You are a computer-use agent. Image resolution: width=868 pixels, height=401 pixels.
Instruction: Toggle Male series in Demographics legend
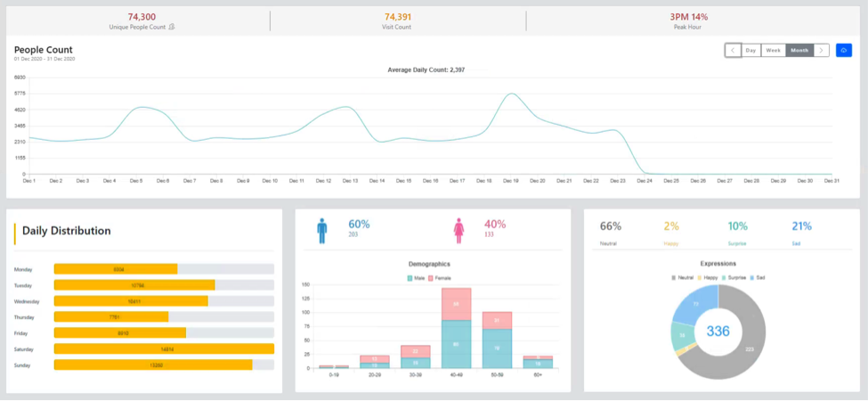click(414, 279)
